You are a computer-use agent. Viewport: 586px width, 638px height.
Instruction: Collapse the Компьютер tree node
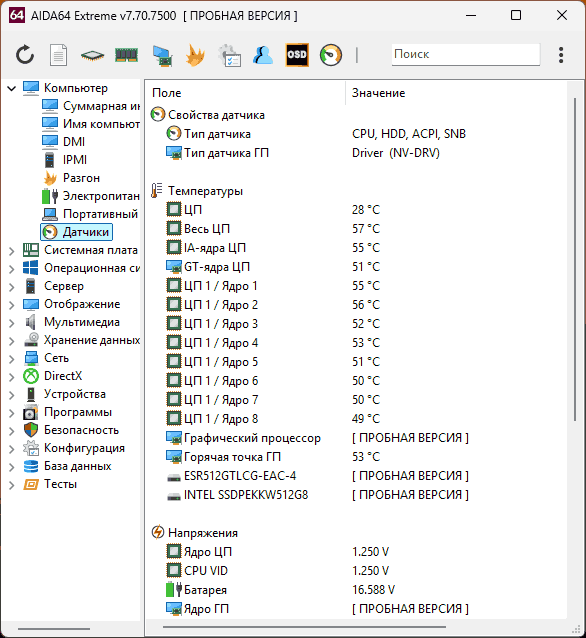(12, 88)
